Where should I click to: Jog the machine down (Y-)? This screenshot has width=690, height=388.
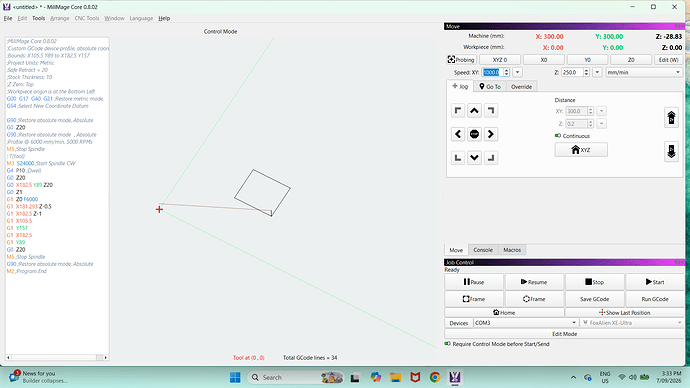click(474, 157)
